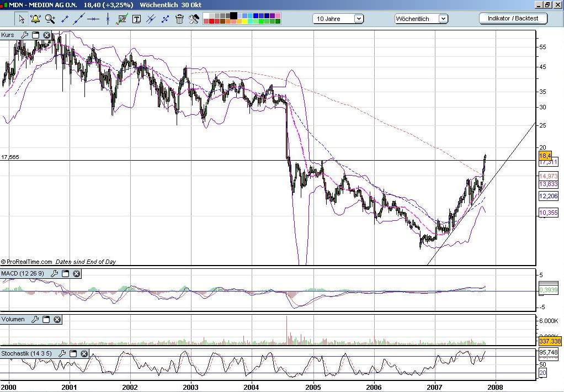Click the ProRealTime.com copyright text
This screenshot has width=564, height=392.
(26, 262)
